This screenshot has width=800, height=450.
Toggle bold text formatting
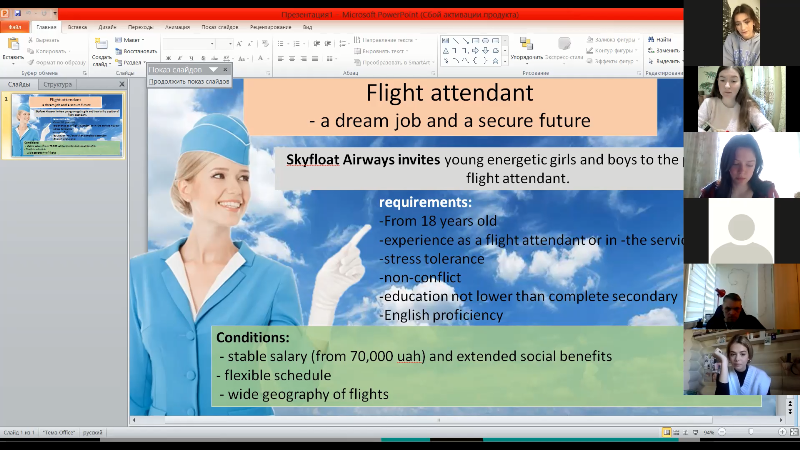pos(168,58)
